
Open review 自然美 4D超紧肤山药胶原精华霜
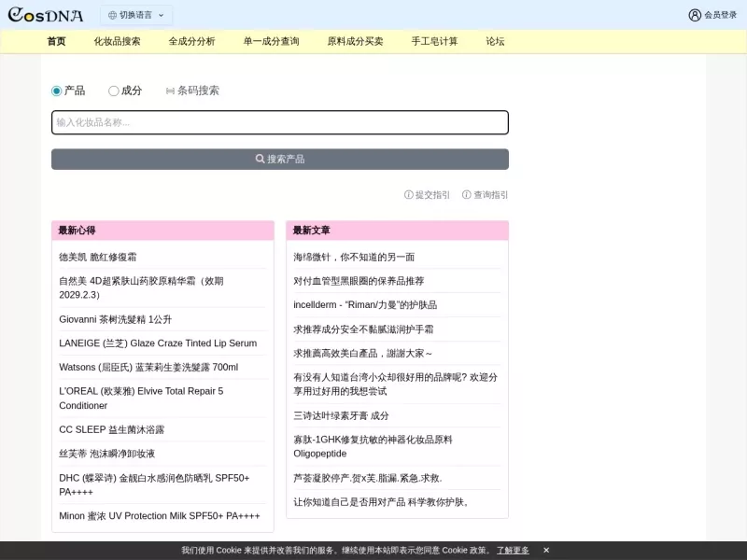[x=141, y=287]
